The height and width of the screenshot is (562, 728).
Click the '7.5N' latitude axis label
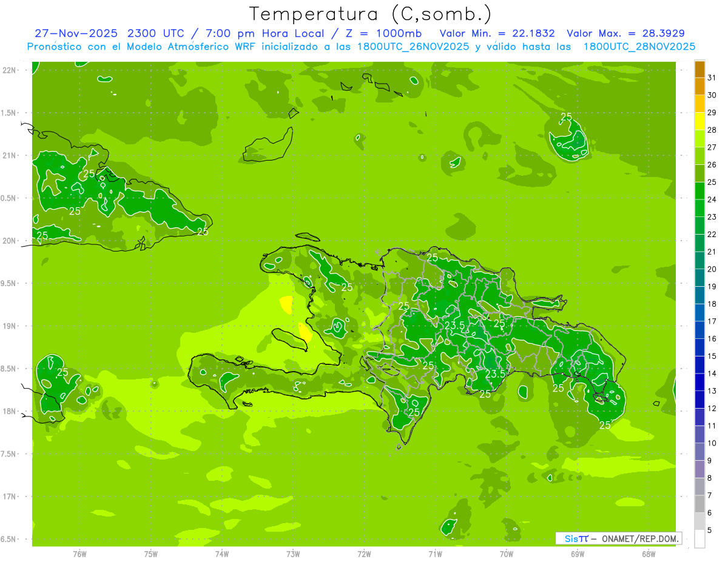[9, 453]
